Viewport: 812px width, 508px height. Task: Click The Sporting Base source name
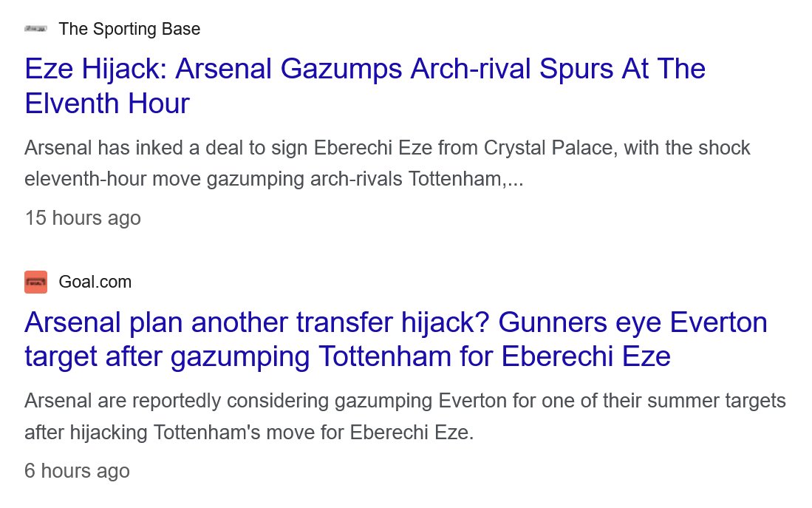point(129,29)
